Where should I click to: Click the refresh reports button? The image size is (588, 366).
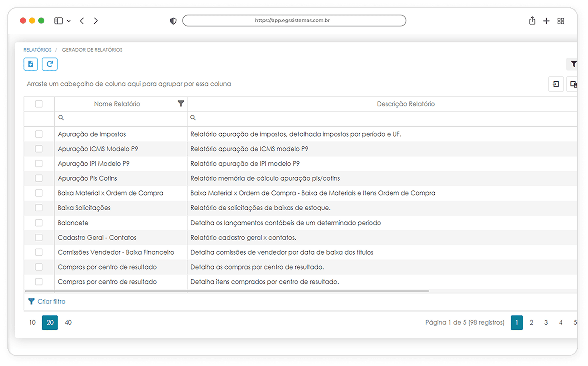tap(50, 64)
